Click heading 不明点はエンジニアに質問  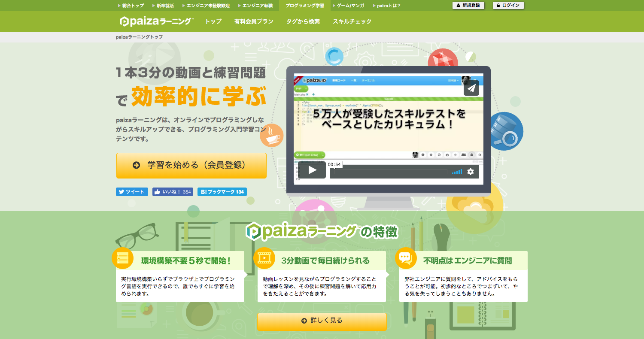click(x=468, y=260)
